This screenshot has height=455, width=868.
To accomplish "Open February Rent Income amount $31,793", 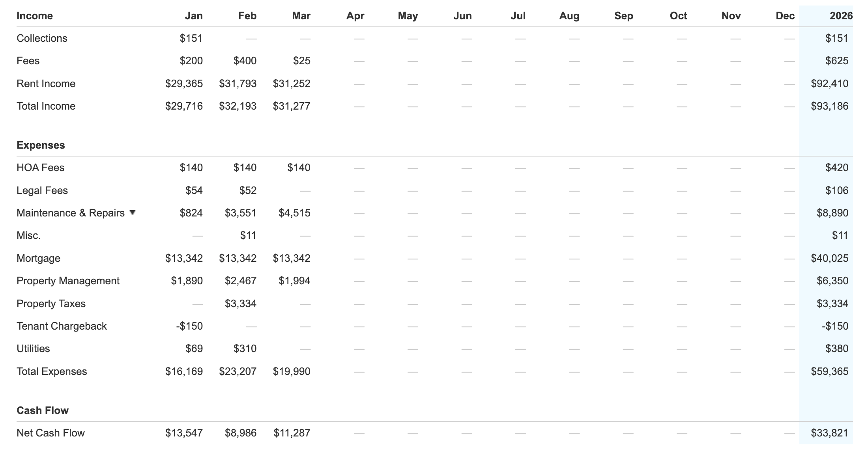I will click(238, 84).
